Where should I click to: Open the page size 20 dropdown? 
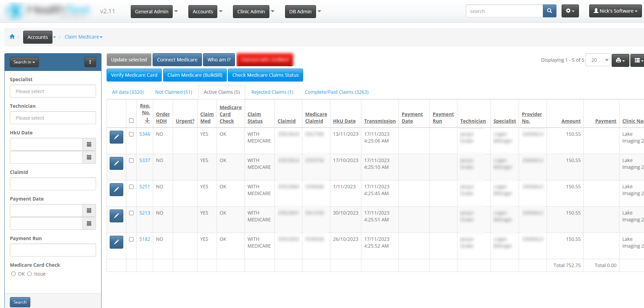pos(597,60)
